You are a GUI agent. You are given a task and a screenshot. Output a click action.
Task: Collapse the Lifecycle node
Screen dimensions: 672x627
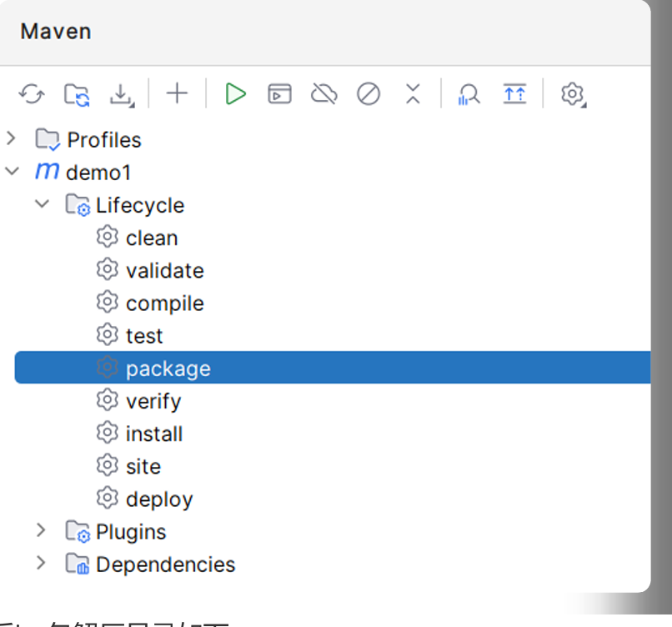[x=42, y=204]
